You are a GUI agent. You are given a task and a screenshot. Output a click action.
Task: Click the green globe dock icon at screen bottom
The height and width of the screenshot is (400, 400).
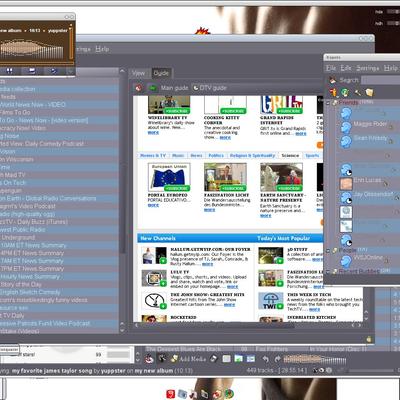[229, 394]
